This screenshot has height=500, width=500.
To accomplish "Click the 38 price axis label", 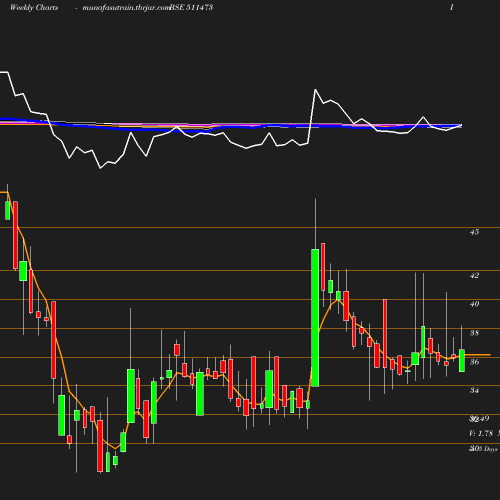I will click(x=474, y=333).
